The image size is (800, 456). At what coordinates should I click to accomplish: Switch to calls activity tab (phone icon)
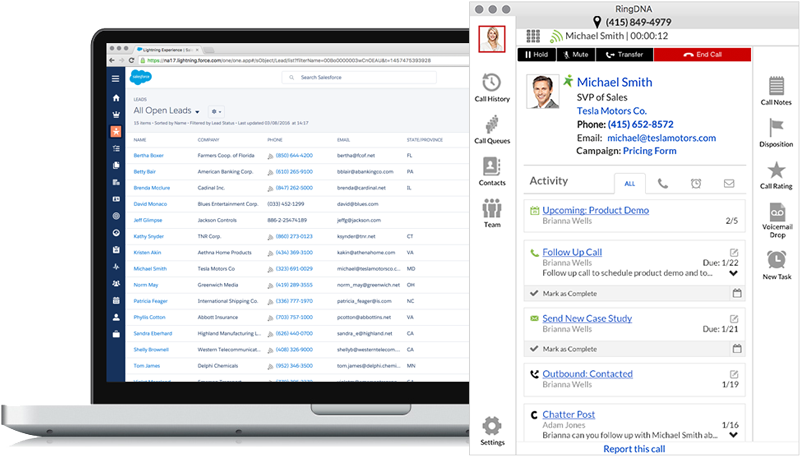[x=663, y=184]
